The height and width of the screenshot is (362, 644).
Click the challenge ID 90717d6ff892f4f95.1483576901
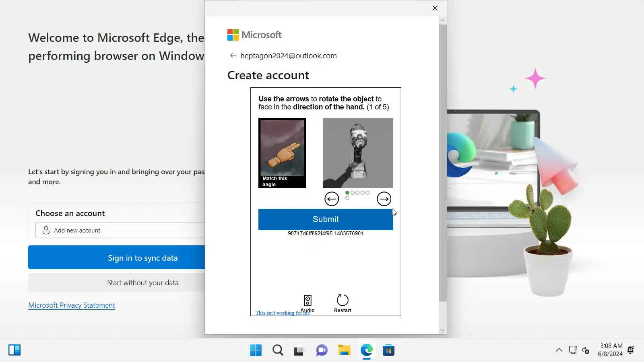click(x=326, y=233)
